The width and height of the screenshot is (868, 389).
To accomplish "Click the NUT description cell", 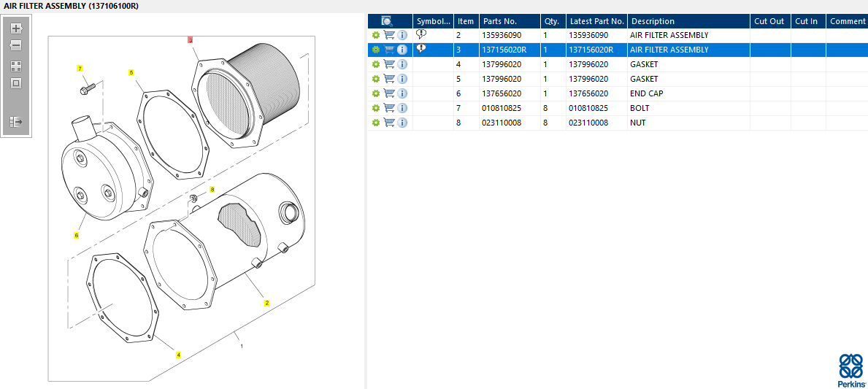I will click(688, 123).
